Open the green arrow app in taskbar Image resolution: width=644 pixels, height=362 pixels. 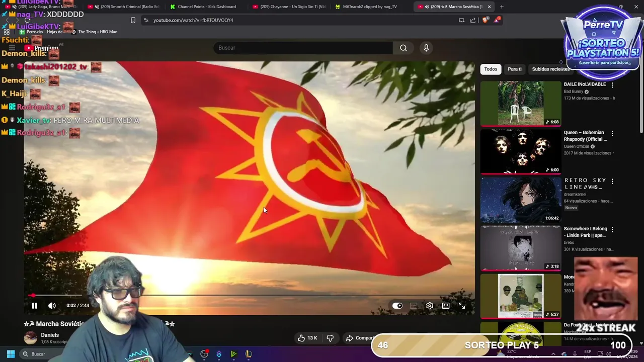[233, 354]
